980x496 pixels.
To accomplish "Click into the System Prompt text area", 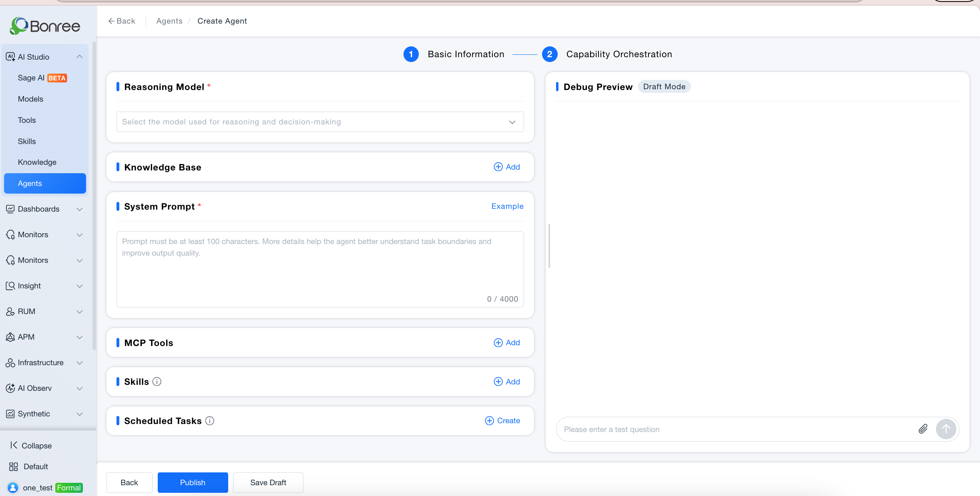I will click(320, 269).
